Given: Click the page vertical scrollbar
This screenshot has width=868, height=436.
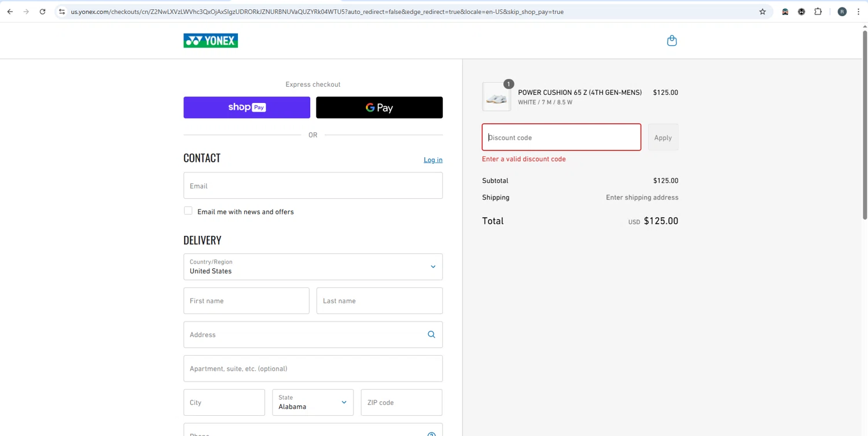Looking at the screenshot, I should (x=865, y=124).
